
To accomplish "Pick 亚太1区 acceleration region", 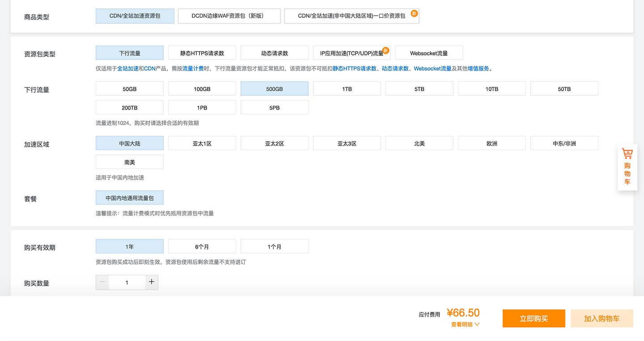I will tap(202, 143).
